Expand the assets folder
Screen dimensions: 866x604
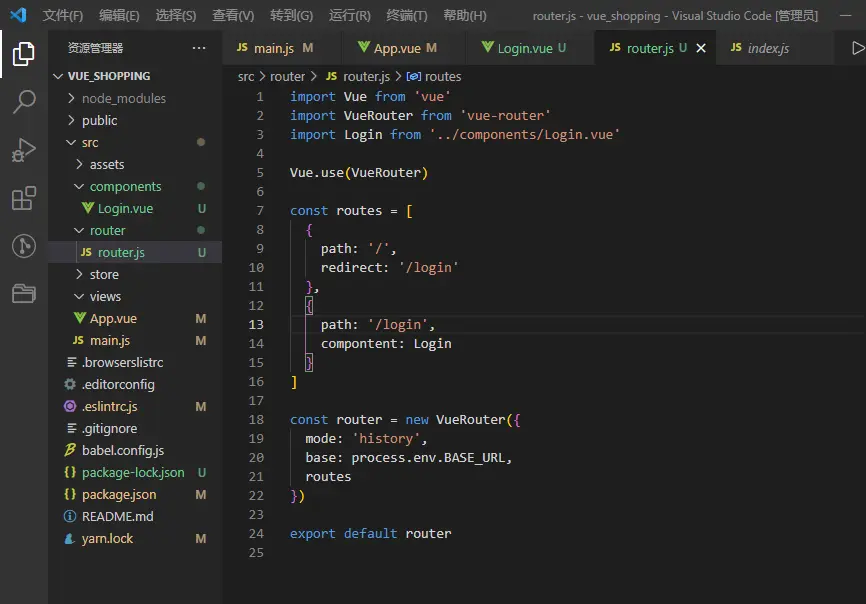point(79,165)
